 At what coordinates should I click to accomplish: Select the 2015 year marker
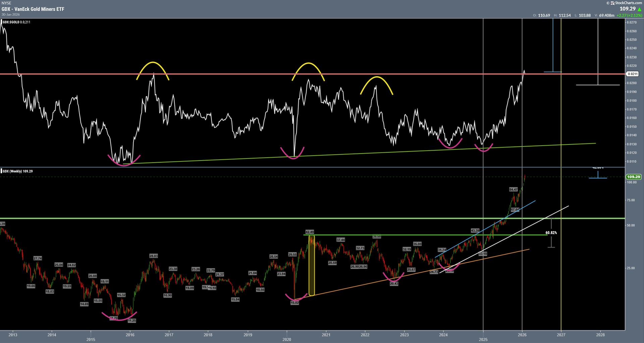91,339
